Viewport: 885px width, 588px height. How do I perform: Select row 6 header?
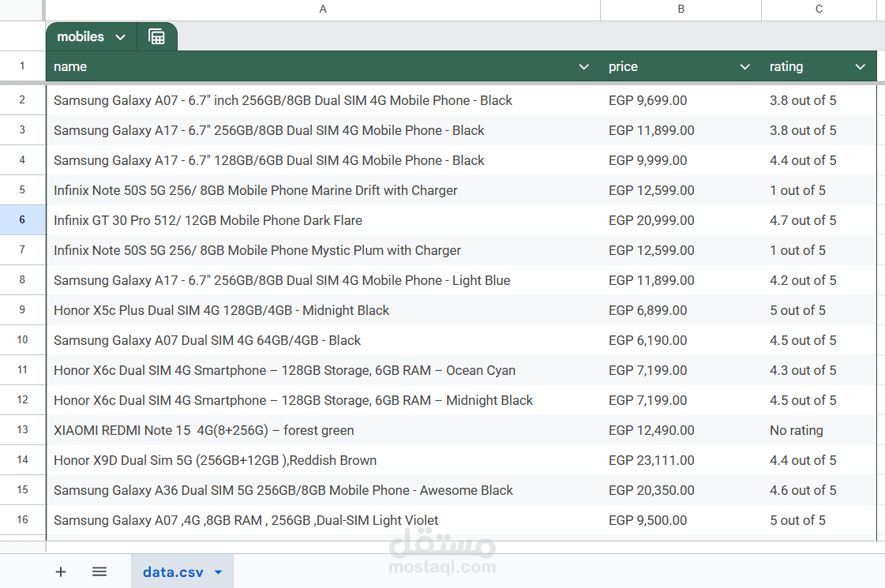(22, 219)
